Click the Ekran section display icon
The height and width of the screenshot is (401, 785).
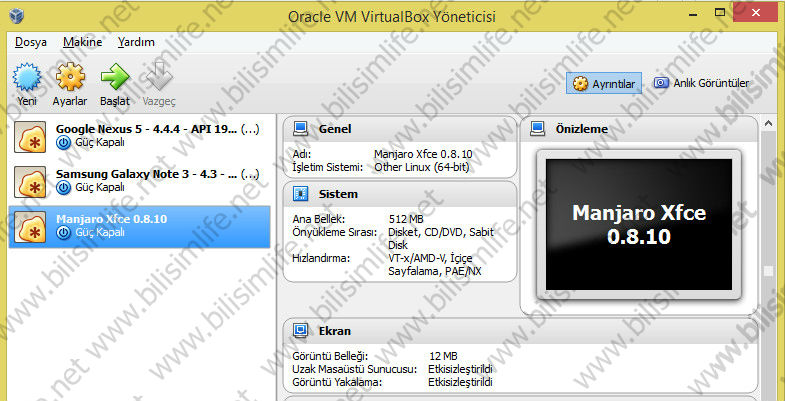(x=300, y=330)
